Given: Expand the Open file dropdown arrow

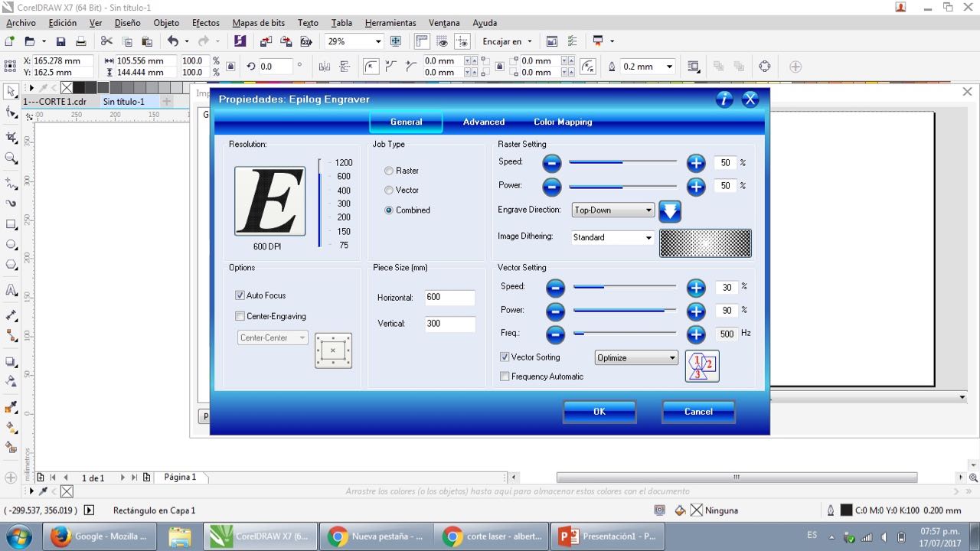Looking at the screenshot, I should click(44, 41).
